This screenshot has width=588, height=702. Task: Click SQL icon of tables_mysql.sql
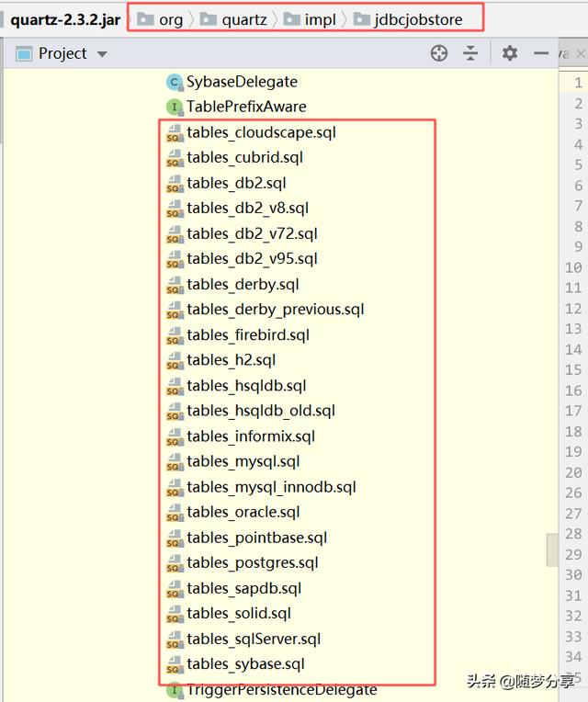175,461
